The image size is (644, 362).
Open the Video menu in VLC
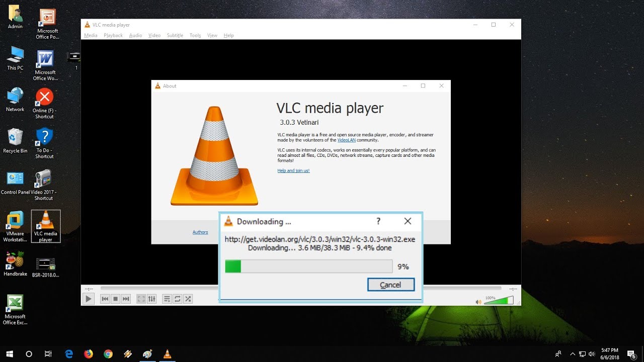[154, 35]
